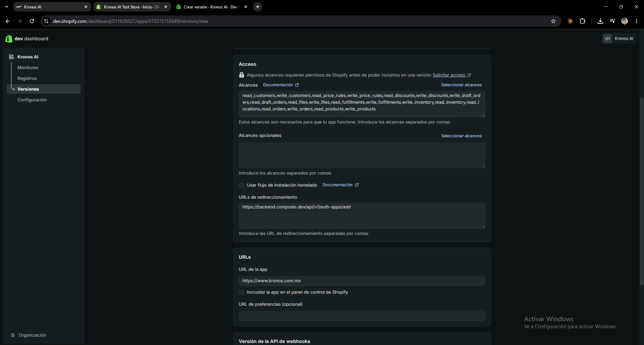Enable Usar flujo de instalación heredado checkbox

pyautogui.click(x=241, y=185)
